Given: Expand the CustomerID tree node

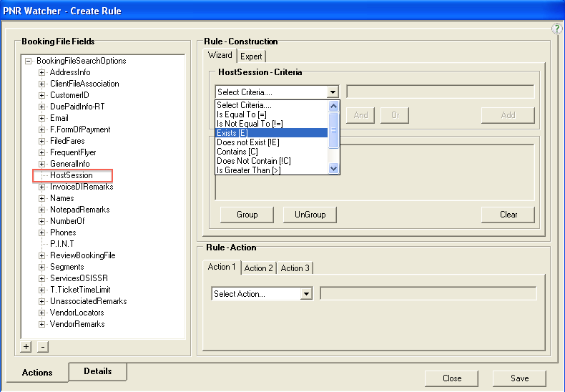Looking at the screenshot, I should pos(41,95).
